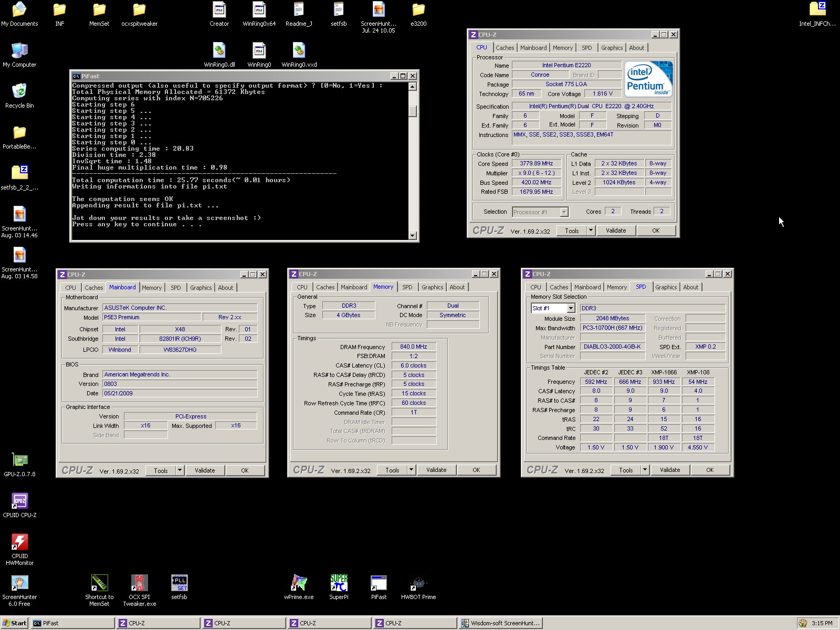Viewport: 840px width, 630px height.
Task: Open the PortableBe... folder icon
Action: [x=19, y=137]
